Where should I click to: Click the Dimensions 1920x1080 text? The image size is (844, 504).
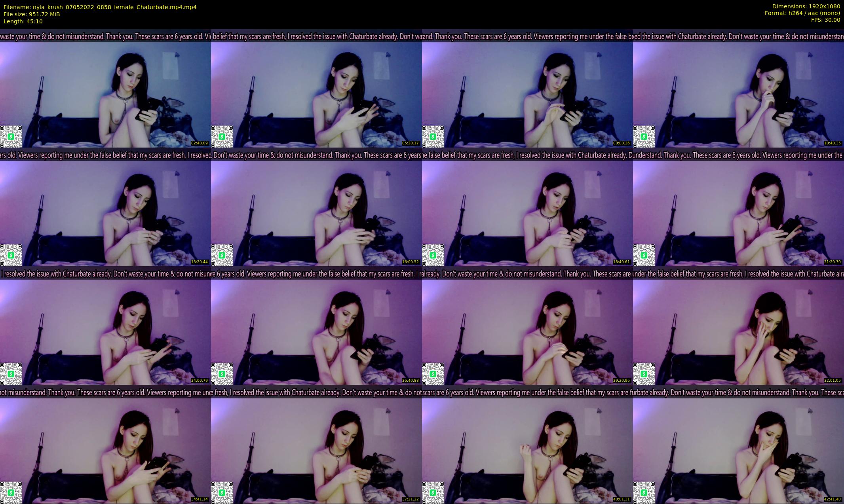click(x=806, y=6)
